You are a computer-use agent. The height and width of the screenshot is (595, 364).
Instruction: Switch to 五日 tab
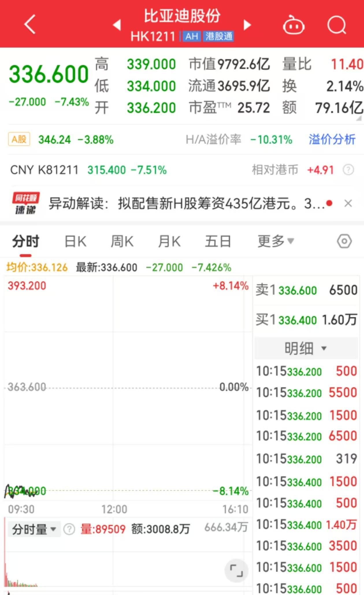click(x=218, y=241)
